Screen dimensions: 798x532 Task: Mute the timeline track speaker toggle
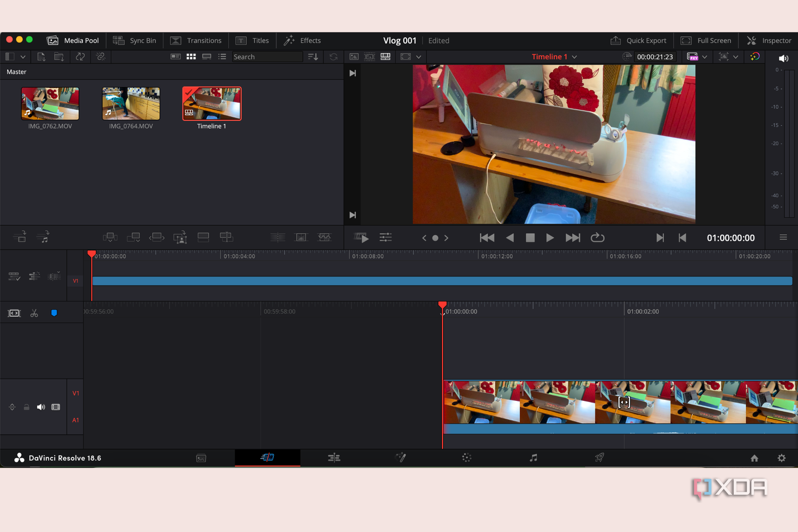click(41, 407)
